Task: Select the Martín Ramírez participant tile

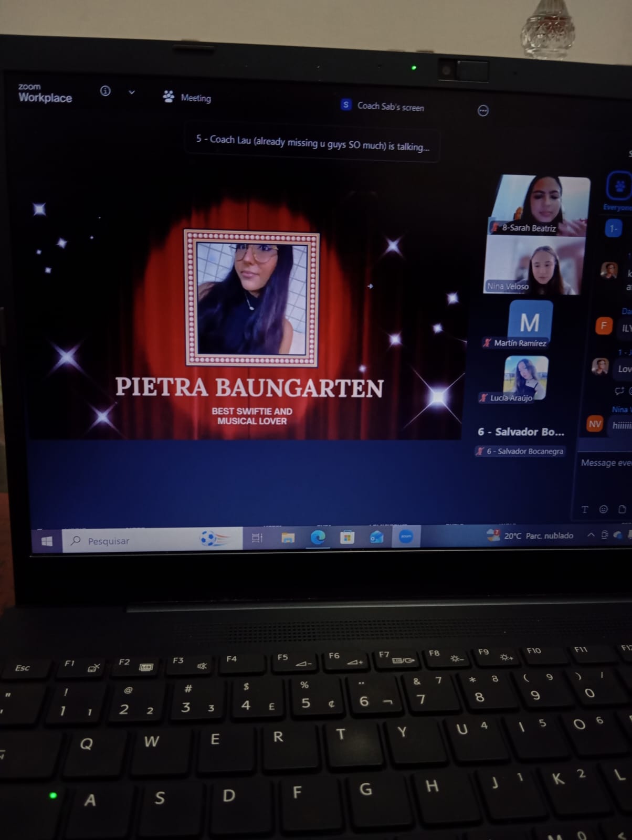Action: tap(530, 325)
